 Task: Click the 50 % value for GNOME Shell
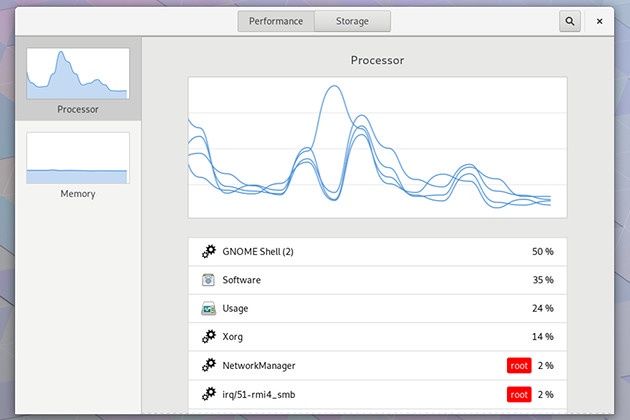click(543, 252)
